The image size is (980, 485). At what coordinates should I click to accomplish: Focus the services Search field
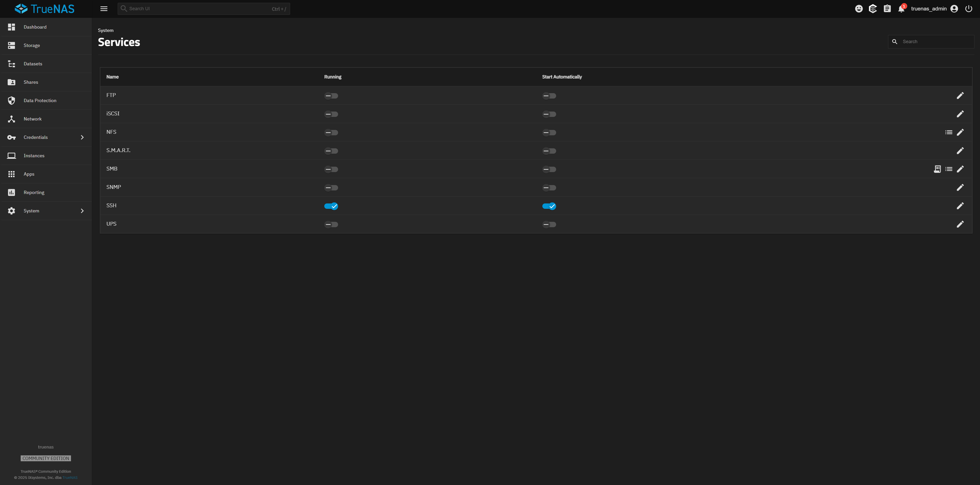(931, 41)
